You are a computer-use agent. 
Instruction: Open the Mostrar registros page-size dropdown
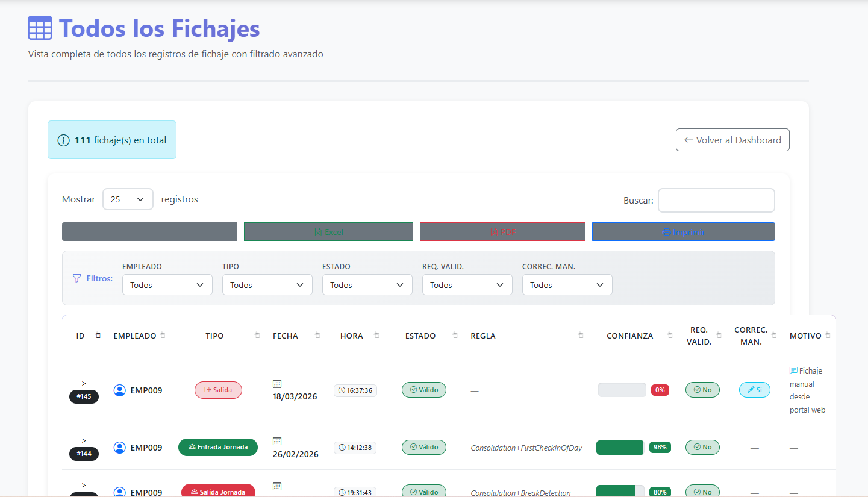point(128,199)
